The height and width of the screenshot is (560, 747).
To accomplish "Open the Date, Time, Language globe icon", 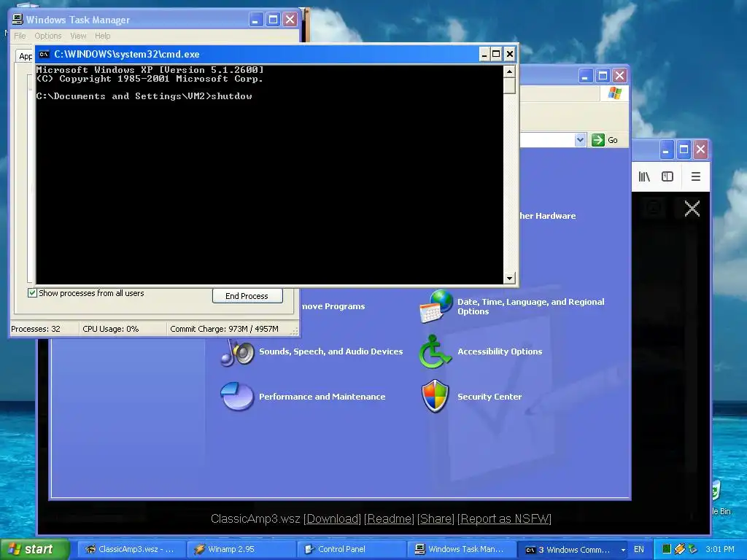I will coord(436,306).
